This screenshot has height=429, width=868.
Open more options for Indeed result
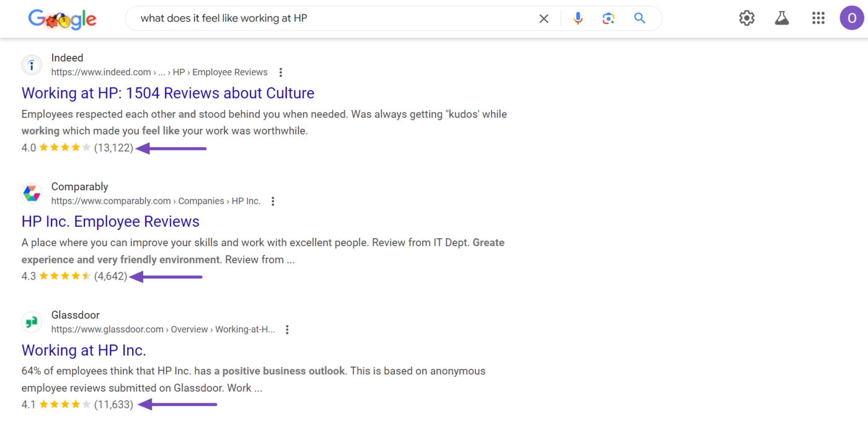click(x=281, y=73)
